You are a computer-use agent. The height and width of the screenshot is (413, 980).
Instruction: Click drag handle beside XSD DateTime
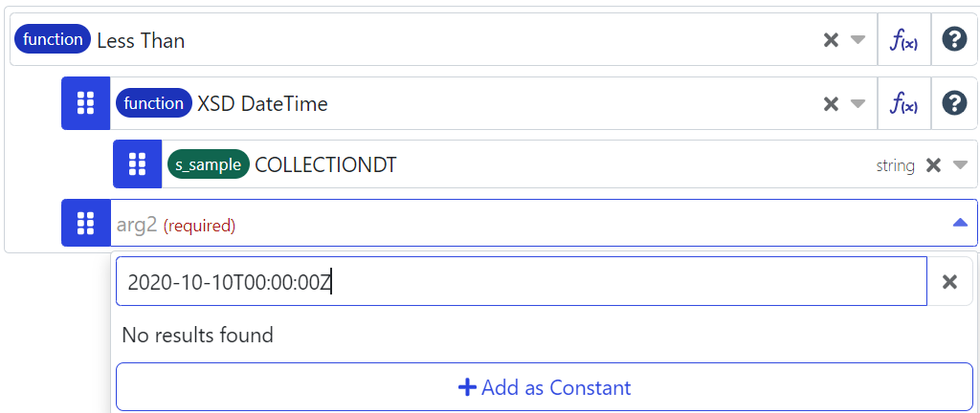(x=86, y=103)
